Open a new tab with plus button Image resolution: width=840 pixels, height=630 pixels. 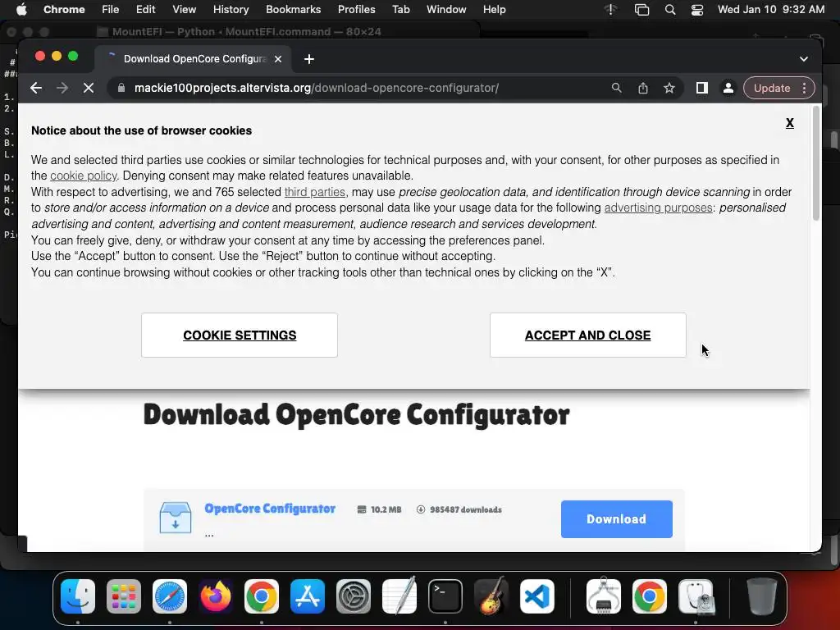click(x=309, y=59)
